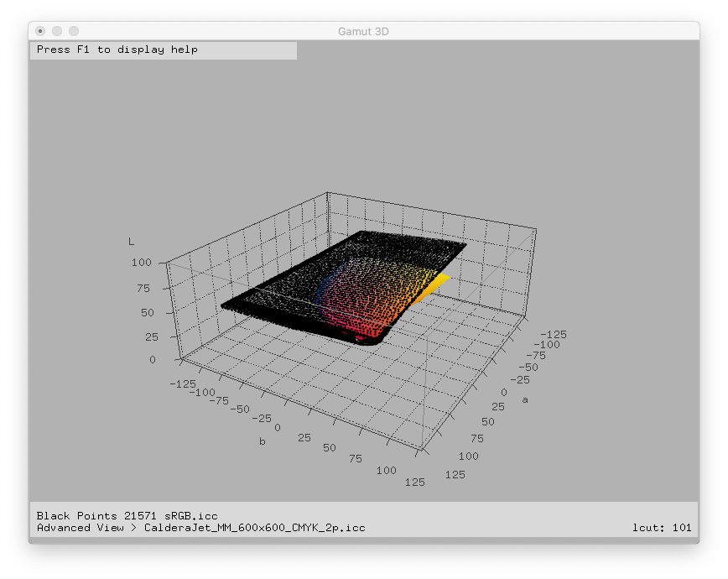This screenshot has height=579, width=728.
Task: Click the 100 tick on the L axis
Action: click(141, 263)
